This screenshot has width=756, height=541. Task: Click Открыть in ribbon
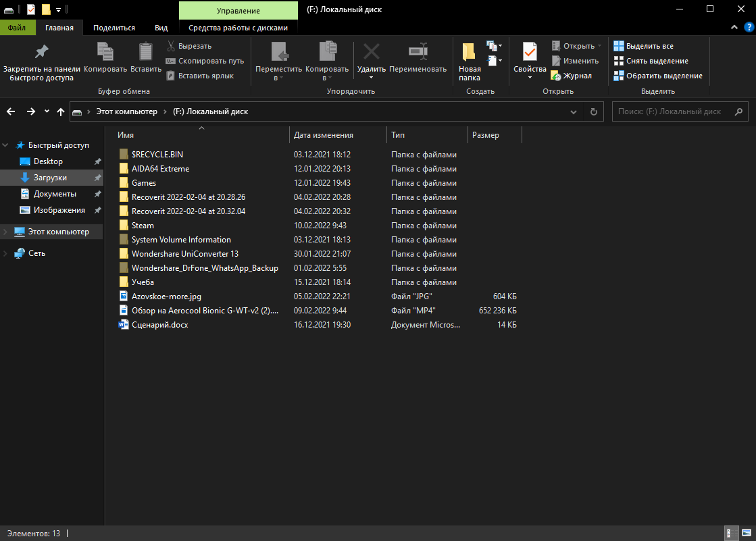tap(577, 47)
